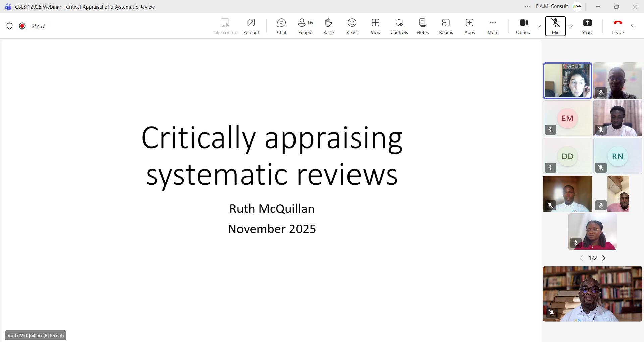Open the React emoji picker
644x342 pixels.
click(352, 26)
